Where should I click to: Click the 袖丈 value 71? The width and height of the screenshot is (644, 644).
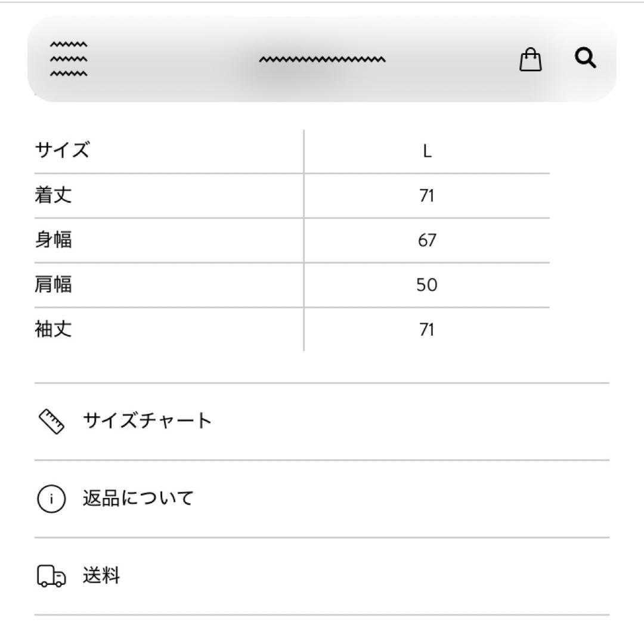426,330
